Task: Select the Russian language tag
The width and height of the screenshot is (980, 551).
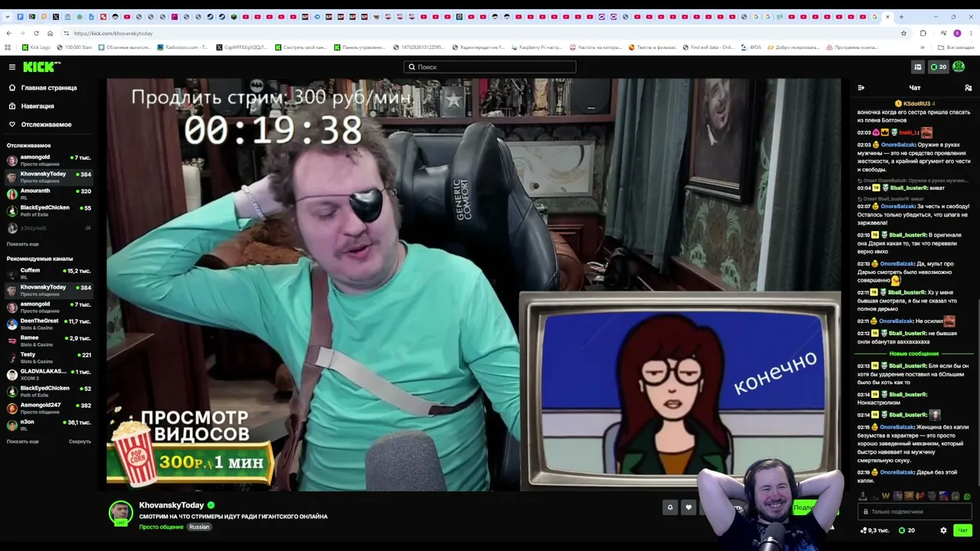Action: pyautogui.click(x=199, y=527)
